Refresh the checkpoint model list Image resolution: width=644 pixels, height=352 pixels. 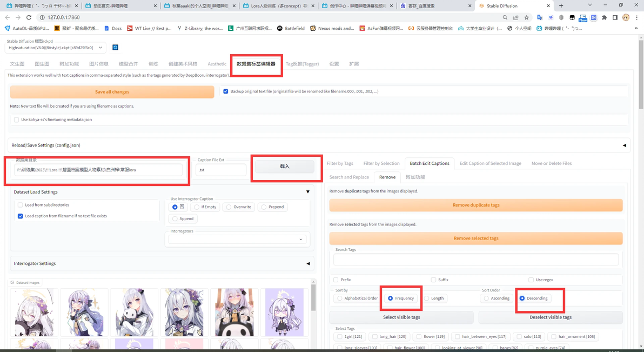point(116,47)
